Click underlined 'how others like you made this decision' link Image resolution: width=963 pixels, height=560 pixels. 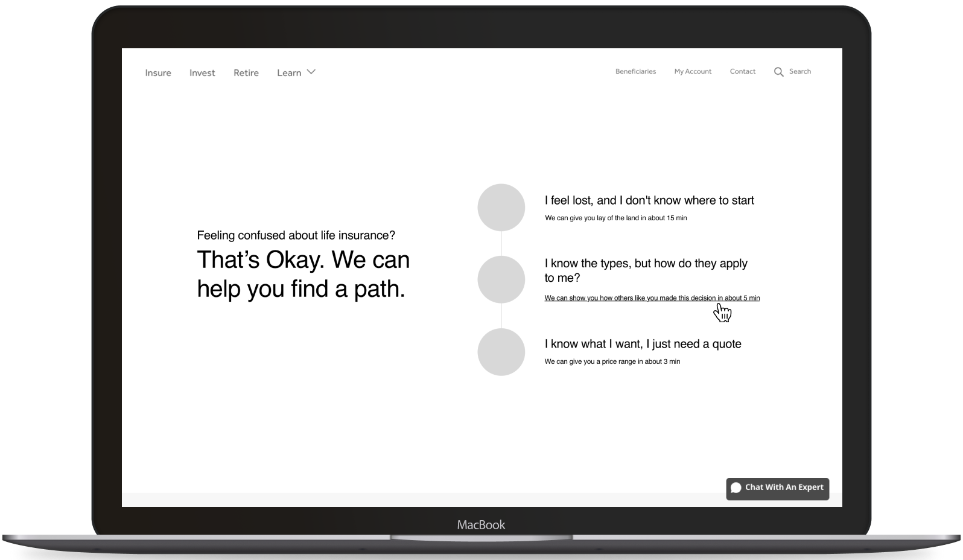pos(652,298)
